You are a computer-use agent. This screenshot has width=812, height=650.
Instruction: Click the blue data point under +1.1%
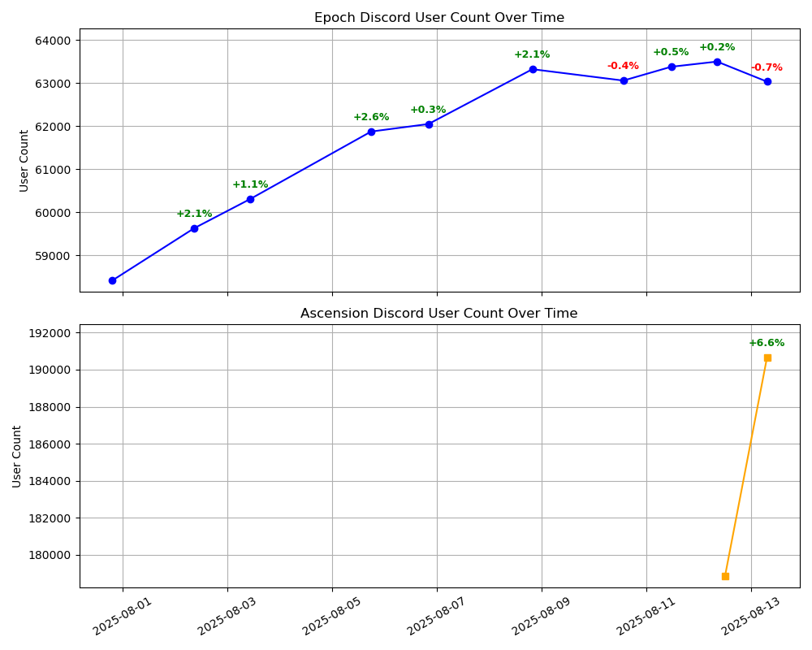tap(250, 200)
